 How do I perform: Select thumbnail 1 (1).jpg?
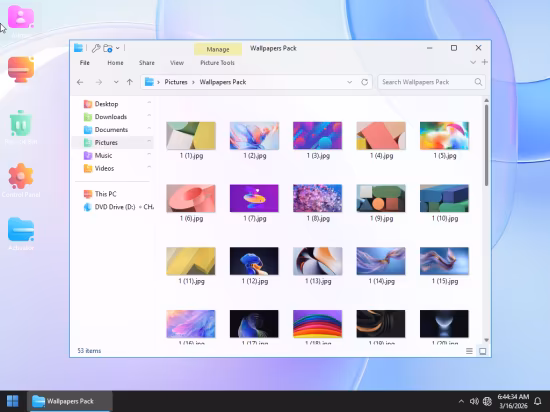191,136
